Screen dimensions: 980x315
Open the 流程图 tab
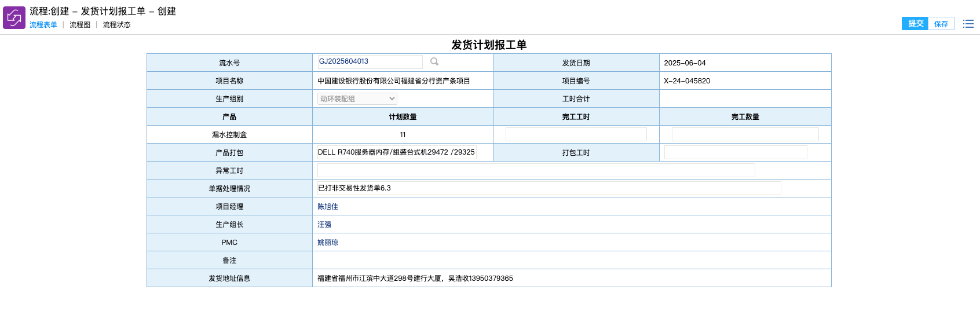click(x=80, y=25)
